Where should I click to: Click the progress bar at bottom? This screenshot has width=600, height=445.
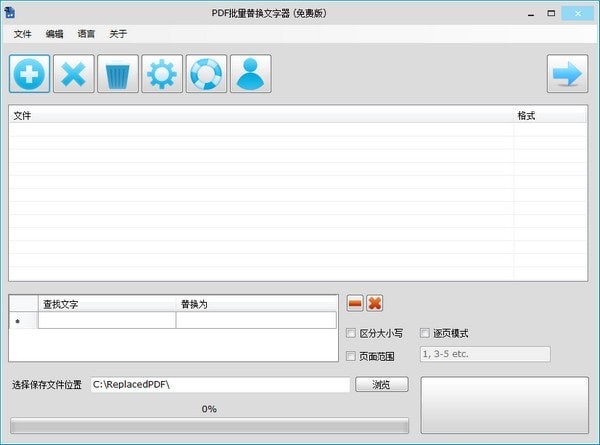click(x=209, y=425)
